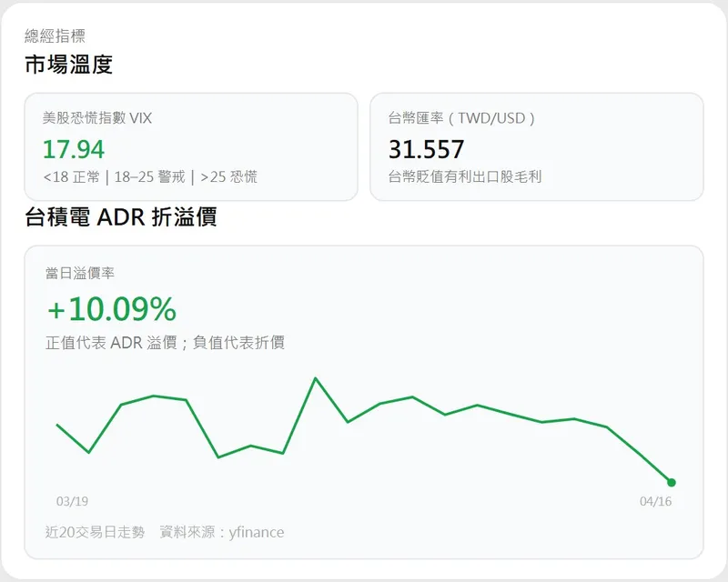
Task: Click the 總經指標 section label
Action: [55, 35]
